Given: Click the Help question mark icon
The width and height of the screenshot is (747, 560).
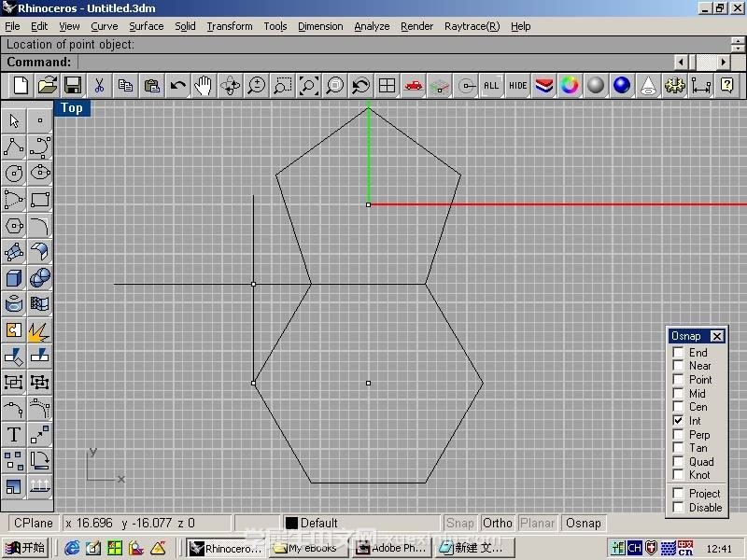Looking at the screenshot, I should pyautogui.click(x=726, y=86).
